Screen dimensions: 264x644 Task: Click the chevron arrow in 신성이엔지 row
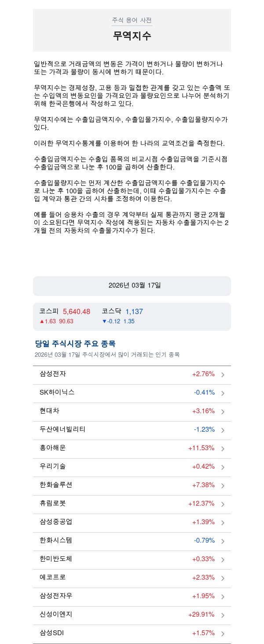(223, 615)
